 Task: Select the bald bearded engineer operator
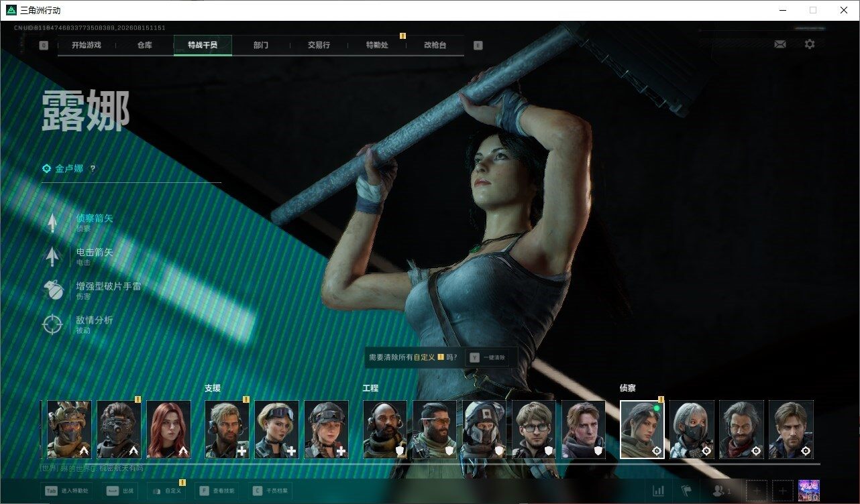pos(385,430)
